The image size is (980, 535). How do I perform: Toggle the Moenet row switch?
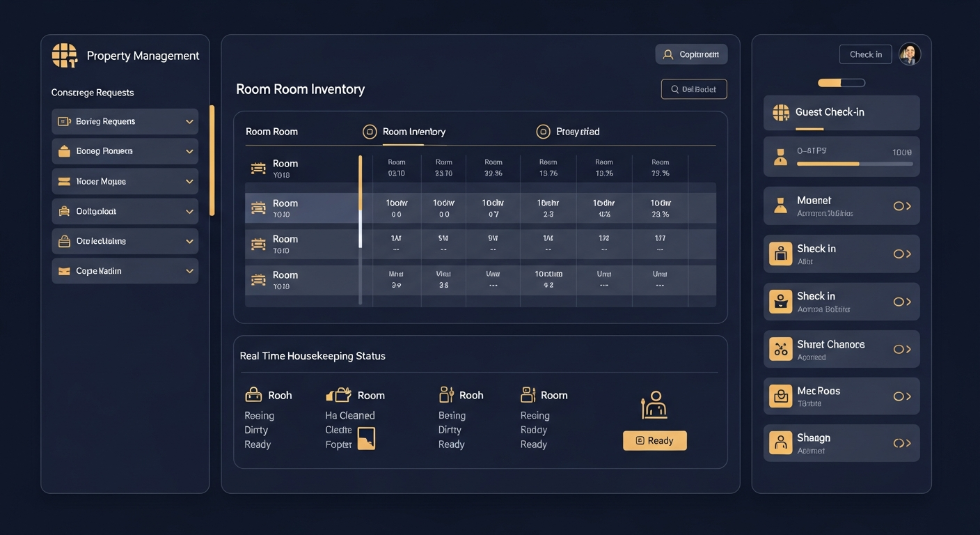pos(901,206)
